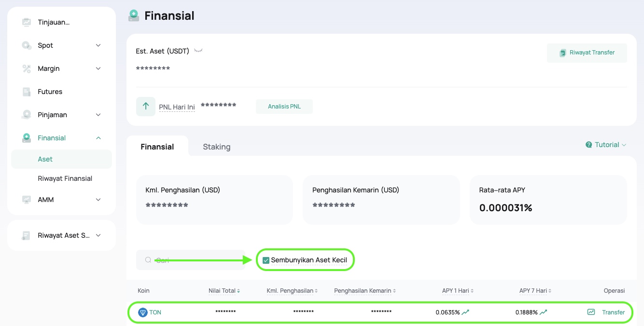Sort by APY 1 Hari column
Viewport: 644px width, 326px height.
458,291
